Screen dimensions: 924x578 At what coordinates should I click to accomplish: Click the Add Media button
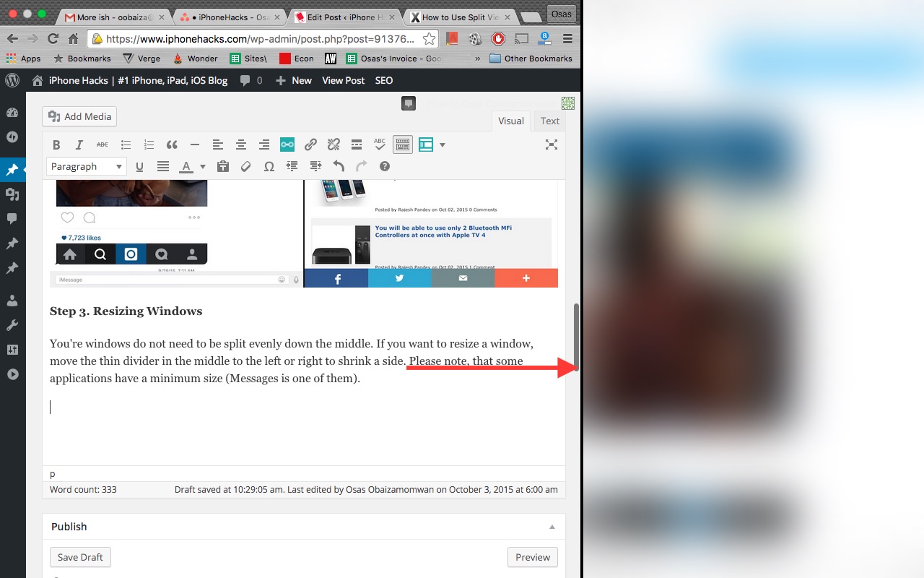pyautogui.click(x=79, y=116)
